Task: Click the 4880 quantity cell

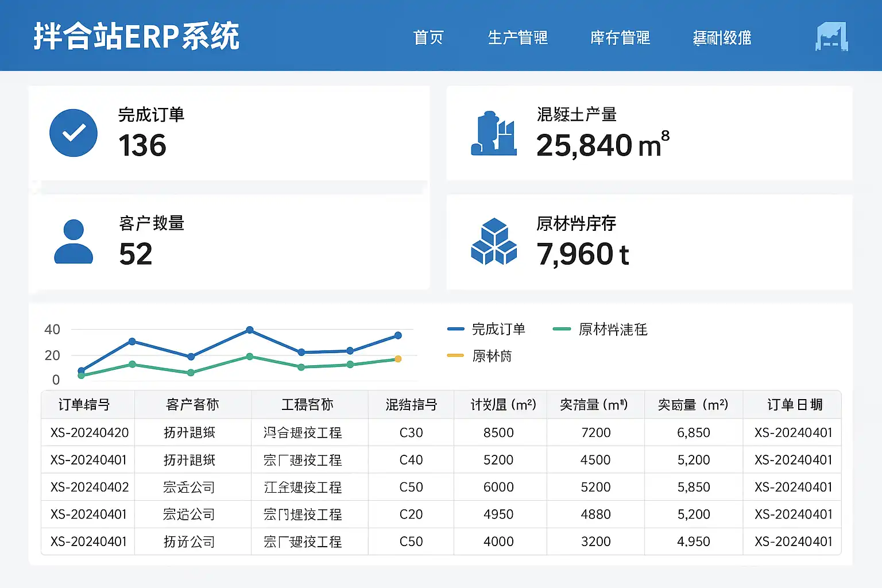Action: 595,514
